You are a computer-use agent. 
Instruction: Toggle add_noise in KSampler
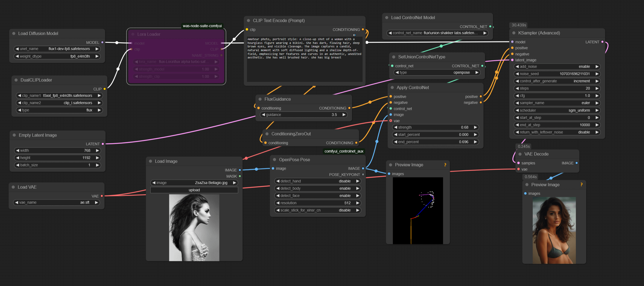point(557,67)
